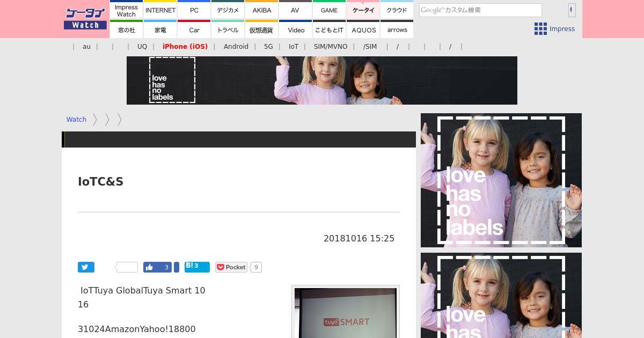Click the lower sidebar love has no labels ad
This screenshot has height=338, width=644.
tap(501, 296)
